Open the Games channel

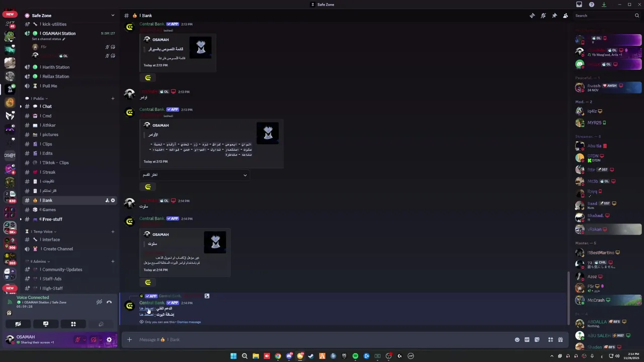point(70,210)
